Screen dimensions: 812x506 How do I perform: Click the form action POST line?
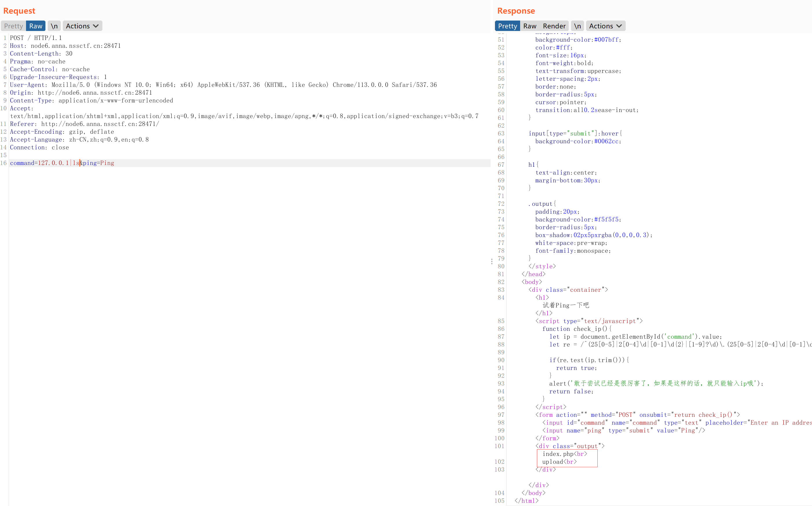(638, 415)
